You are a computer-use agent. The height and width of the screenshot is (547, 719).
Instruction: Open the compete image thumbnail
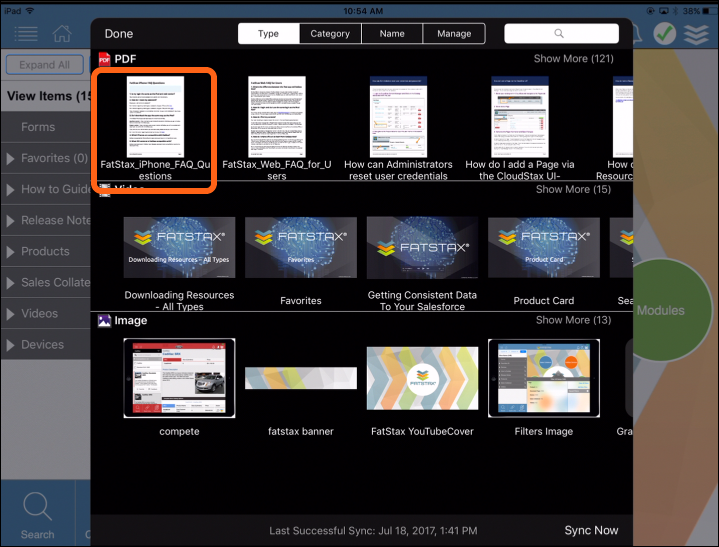pyautogui.click(x=179, y=378)
